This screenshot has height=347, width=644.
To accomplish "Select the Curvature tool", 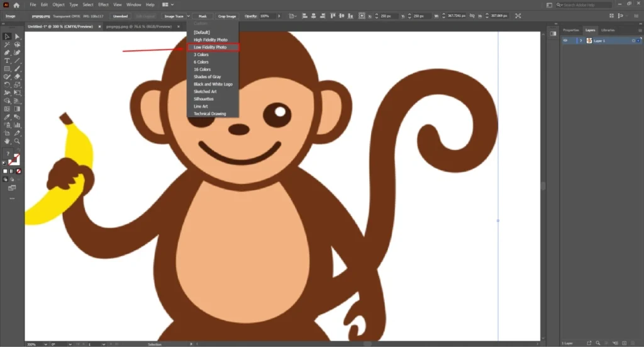I will (x=17, y=53).
